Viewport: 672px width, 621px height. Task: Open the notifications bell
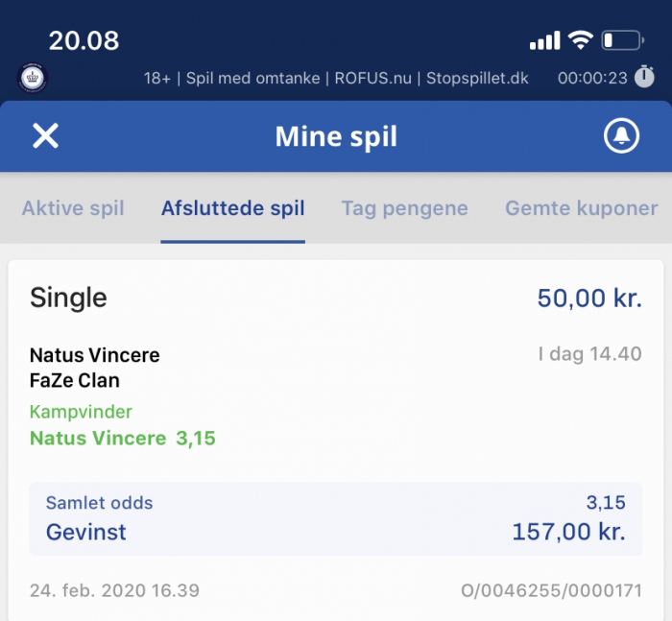tap(621, 135)
